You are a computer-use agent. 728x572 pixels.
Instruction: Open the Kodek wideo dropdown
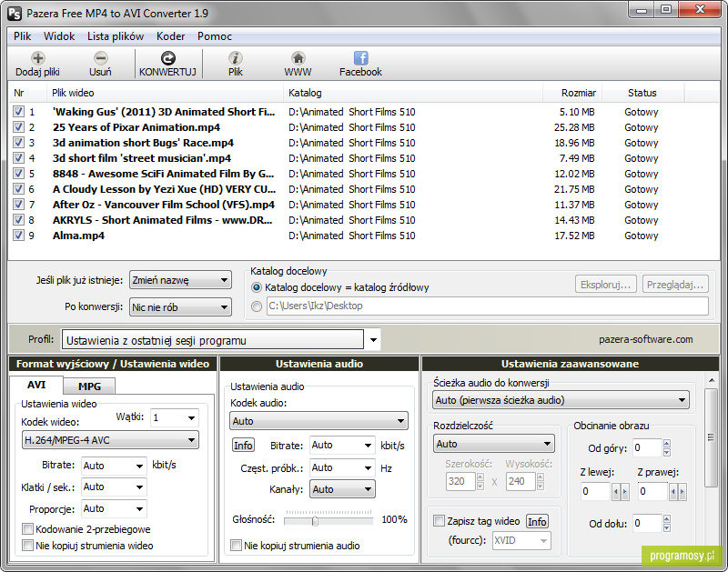tap(110, 440)
